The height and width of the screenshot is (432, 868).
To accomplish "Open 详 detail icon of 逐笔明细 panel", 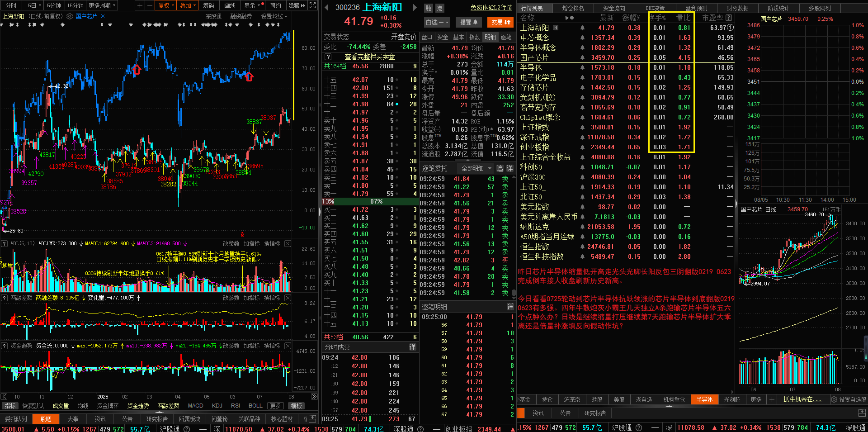I will 510,307.
